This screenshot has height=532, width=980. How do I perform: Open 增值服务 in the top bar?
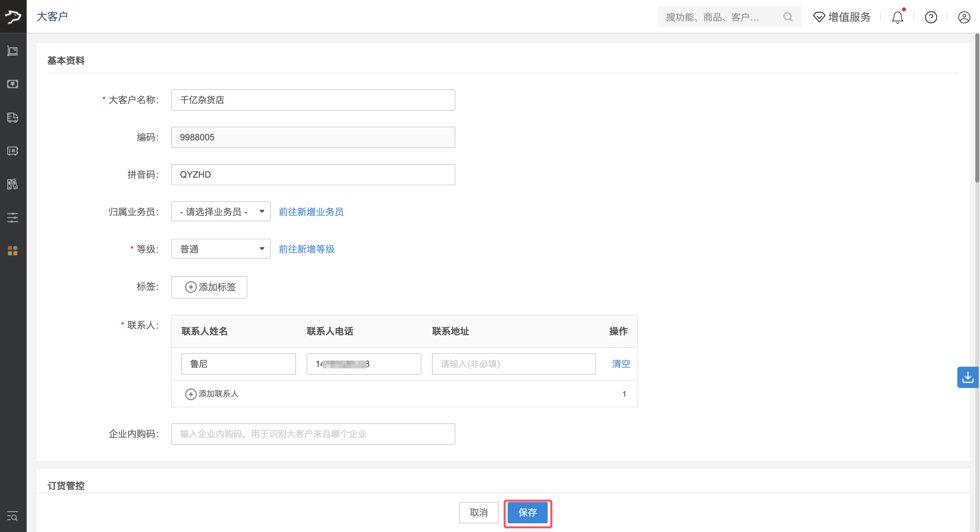842,17
